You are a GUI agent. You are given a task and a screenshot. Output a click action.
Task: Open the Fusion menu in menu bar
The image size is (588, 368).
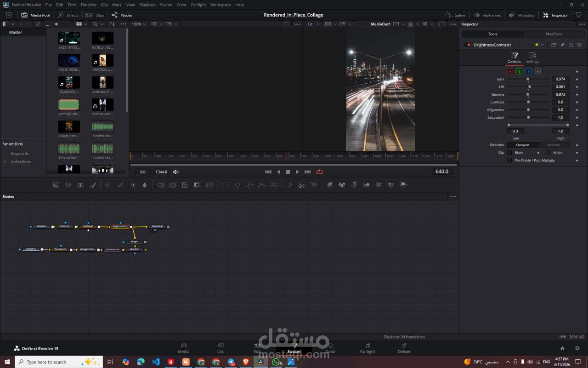(x=166, y=5)
